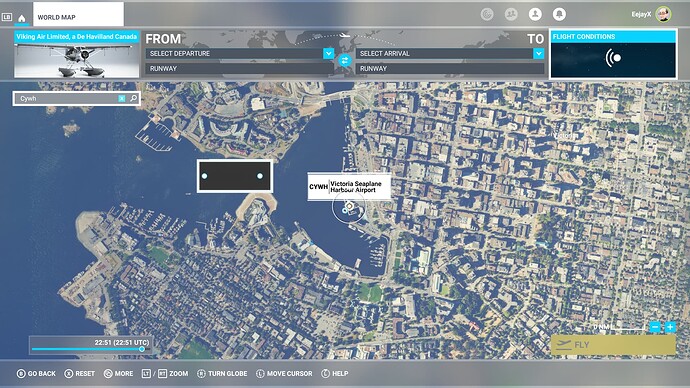Image resolution: width=690 pixels, height=388 pixels.
Task: Zoom in map with plus button
Action: (670, 327)
